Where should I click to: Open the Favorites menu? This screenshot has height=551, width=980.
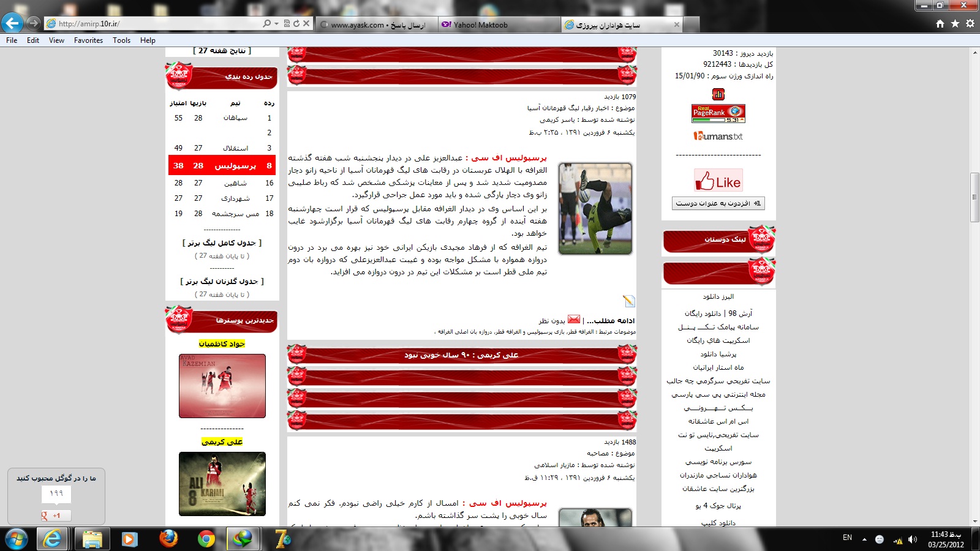coord(88,40)
